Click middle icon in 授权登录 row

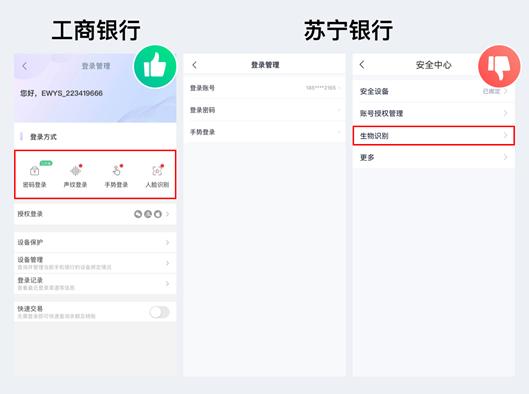(148, 214)
